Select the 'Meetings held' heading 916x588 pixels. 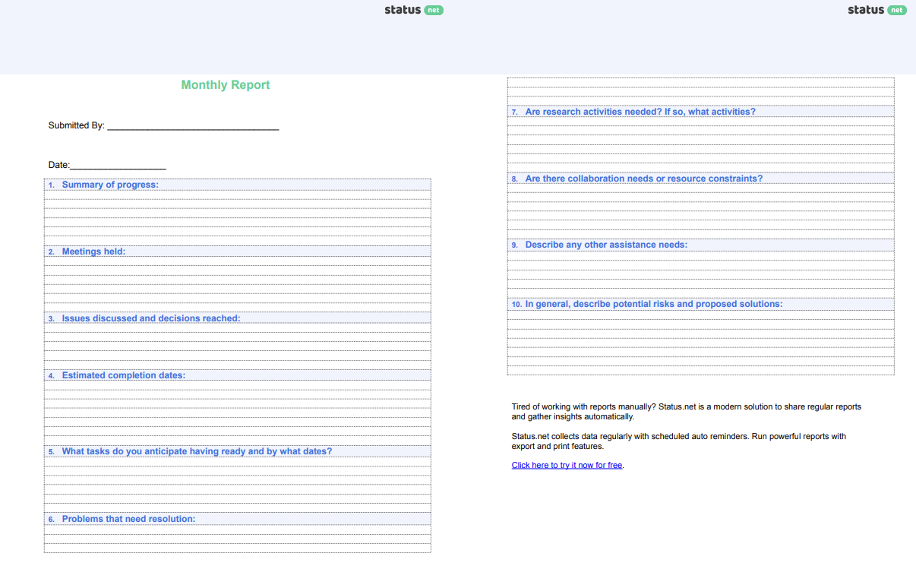(x=93, y=251)
